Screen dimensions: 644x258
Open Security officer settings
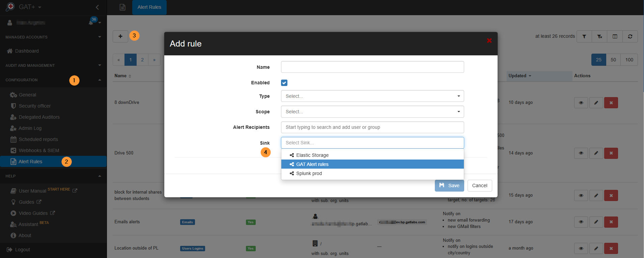tap(53, 106)
